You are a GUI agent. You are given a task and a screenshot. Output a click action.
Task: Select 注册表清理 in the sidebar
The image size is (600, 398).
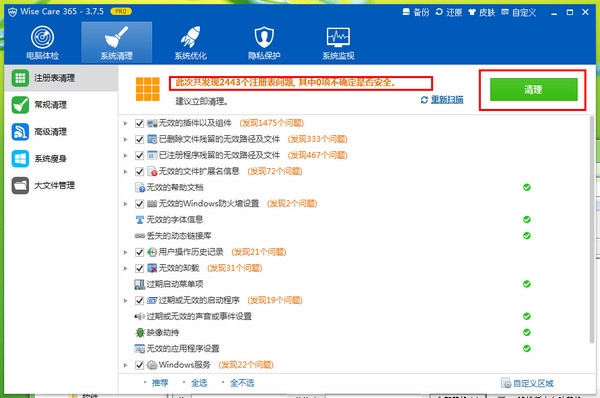[x=61, y=78]
